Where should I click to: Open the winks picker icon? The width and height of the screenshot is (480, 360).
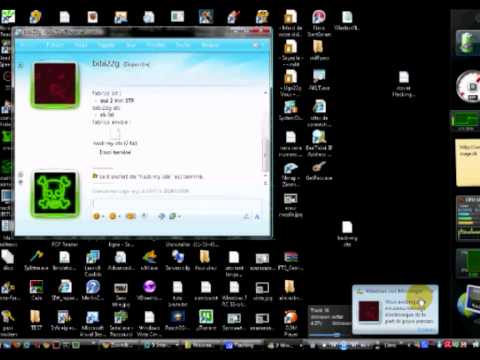[112, 216]
